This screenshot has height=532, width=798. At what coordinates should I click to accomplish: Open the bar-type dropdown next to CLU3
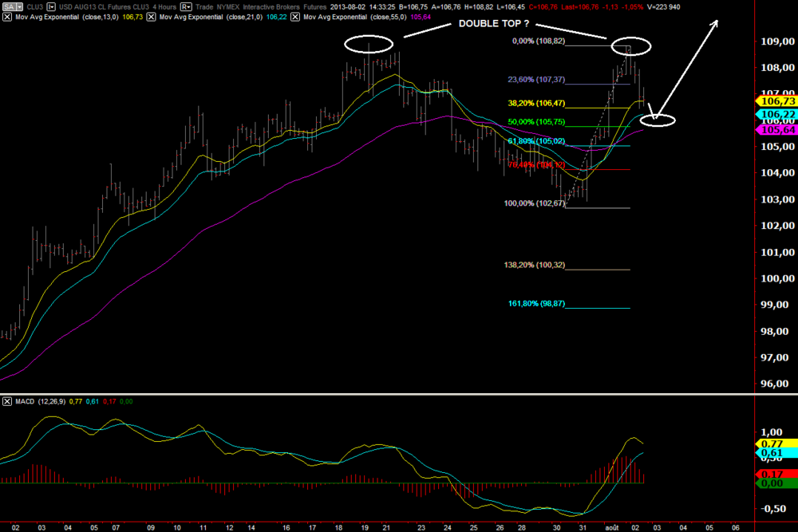tap(51, 7)
